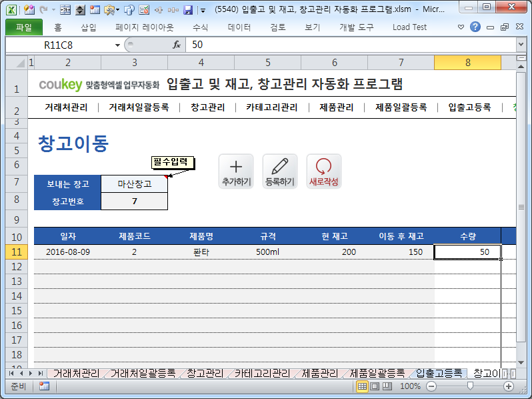Image resolution: width=532 pixels, height=399 pixels.
Task: Go to 제품관리 menu link on the sheet
Action: (336, 107)
